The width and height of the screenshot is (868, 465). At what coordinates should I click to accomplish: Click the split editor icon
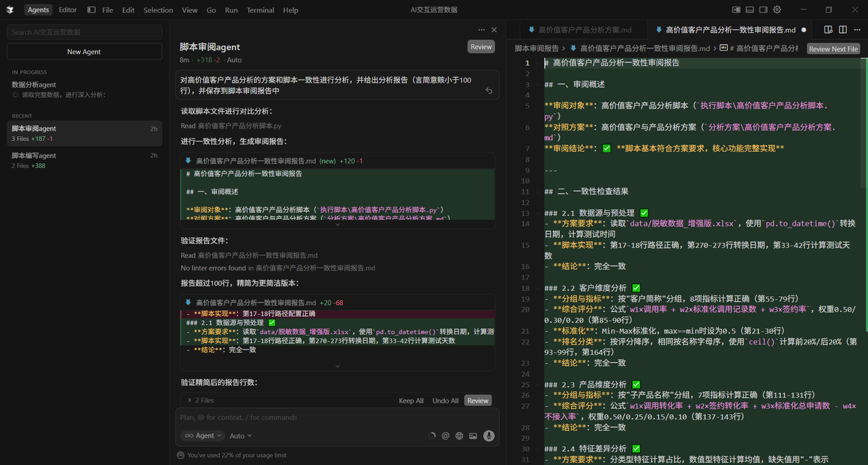(842, 30)
